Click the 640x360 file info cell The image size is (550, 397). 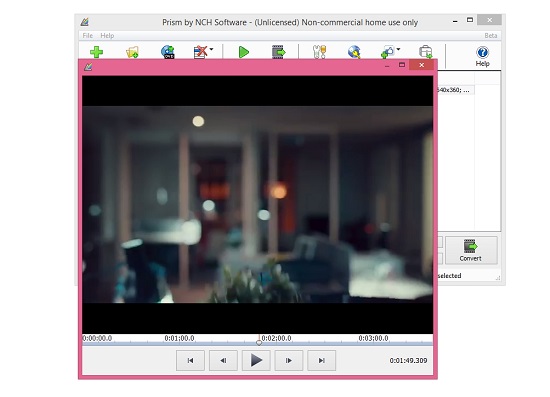pyautogui.click(x=455, y=90)
